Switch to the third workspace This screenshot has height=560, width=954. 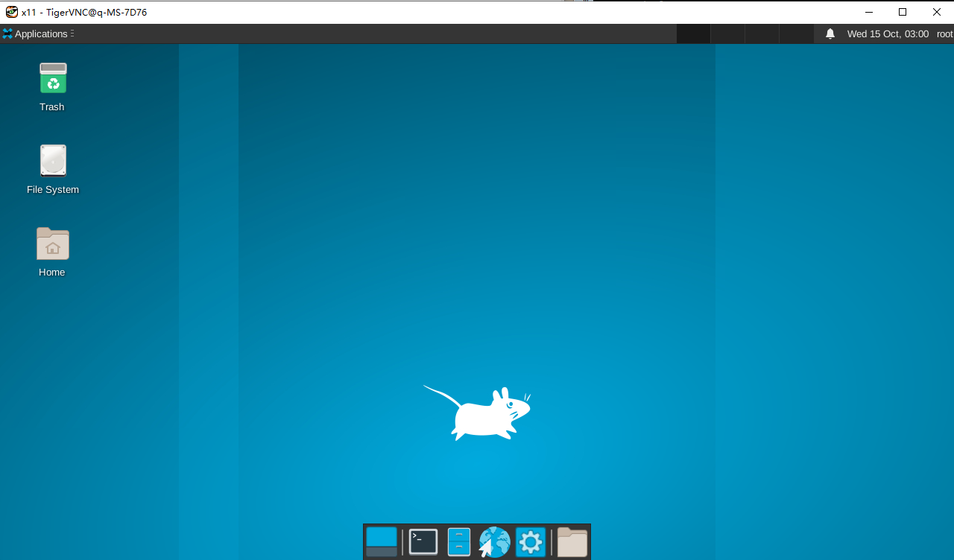click(762, 34)
